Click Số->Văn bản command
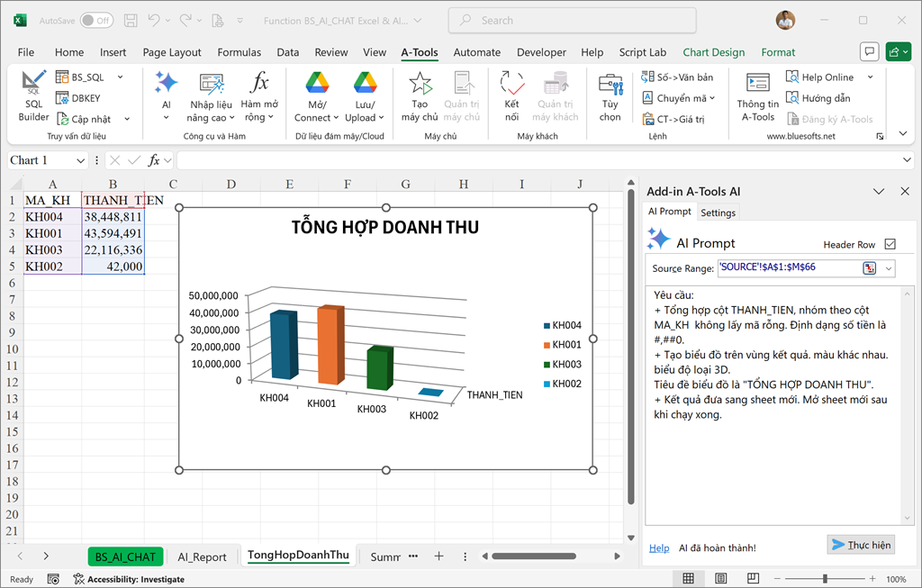The width and height of the screenshot is (922, 588). [677, 77]
